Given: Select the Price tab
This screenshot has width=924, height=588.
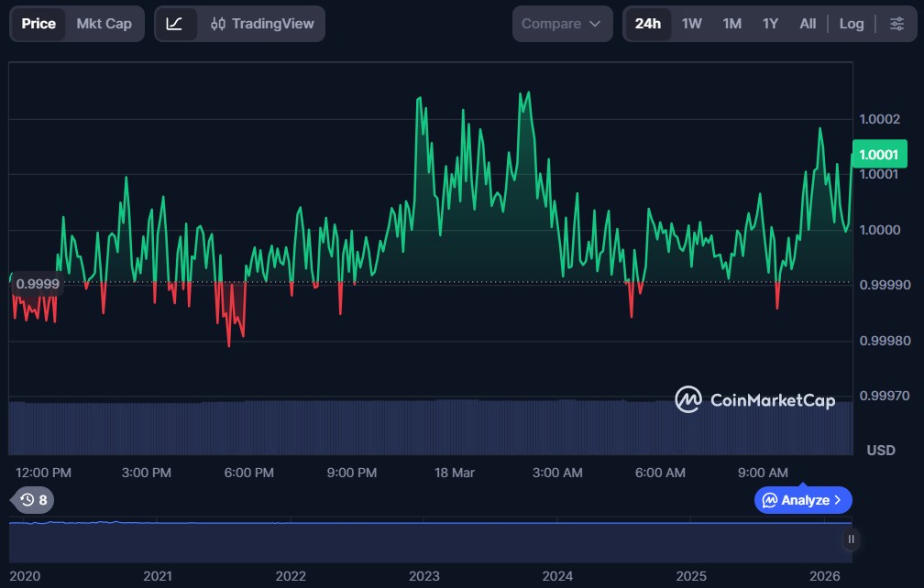Looking at the screenshot, I should (38, 24).
